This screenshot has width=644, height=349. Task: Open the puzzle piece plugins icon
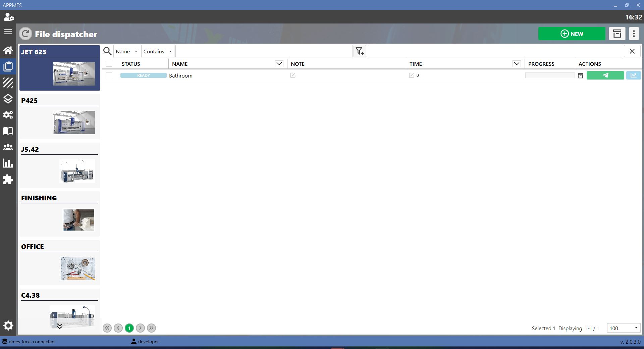click(x=8, y=180)
